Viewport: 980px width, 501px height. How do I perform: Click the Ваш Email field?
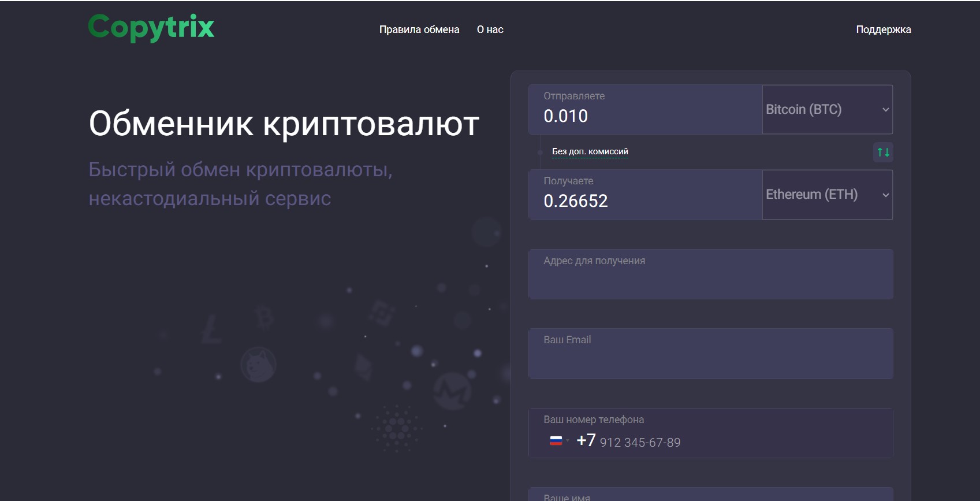coord(710,354)
